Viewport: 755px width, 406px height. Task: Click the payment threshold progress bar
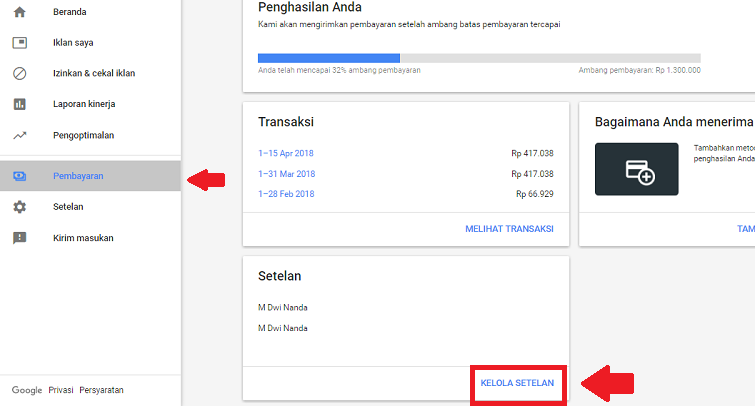click(x=479, y=58)
